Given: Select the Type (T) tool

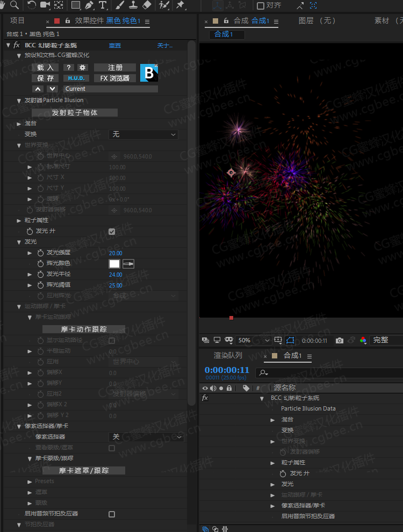Looking at the screenshot, I should coord(103,5).
